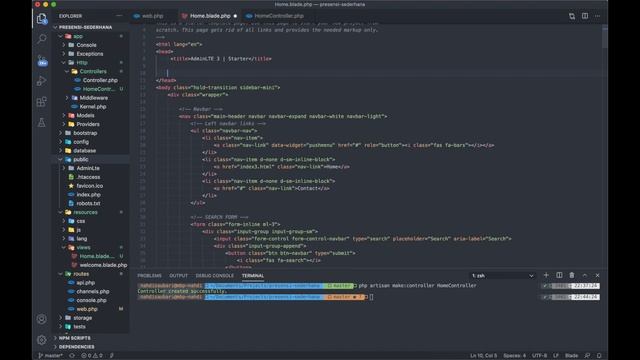Open editor more actions menu
Screen dimensions: 640x360
point(598,16)
